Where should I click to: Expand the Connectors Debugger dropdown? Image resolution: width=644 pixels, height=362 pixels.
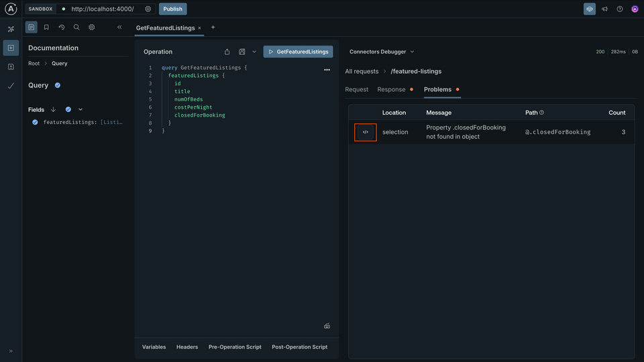pyautogui.click(x=382, y=52)
